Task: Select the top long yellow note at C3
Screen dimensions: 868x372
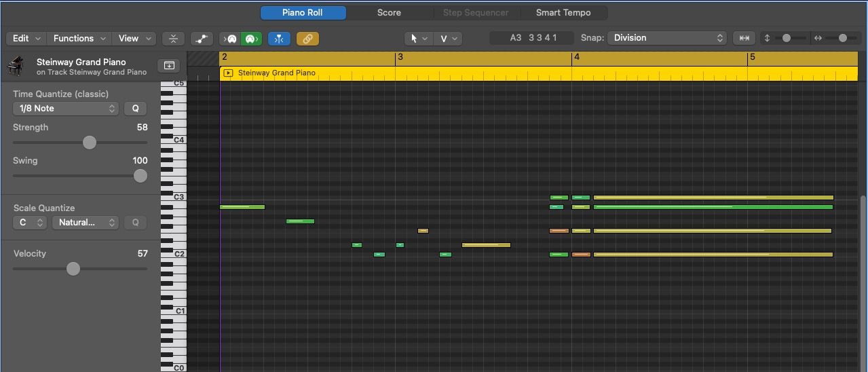Action: [713, 198]
